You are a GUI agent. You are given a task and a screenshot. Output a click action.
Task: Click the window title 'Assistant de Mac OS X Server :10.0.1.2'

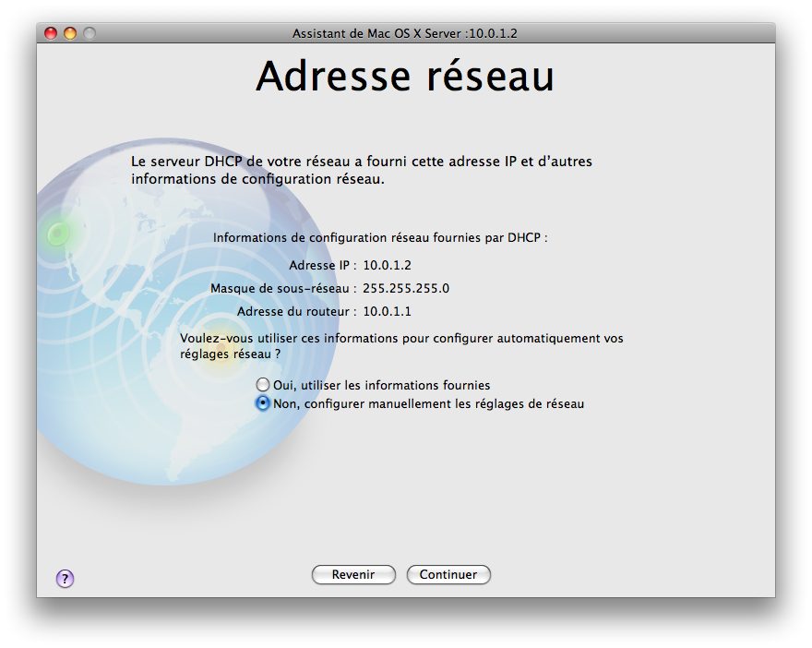(404, 33)
